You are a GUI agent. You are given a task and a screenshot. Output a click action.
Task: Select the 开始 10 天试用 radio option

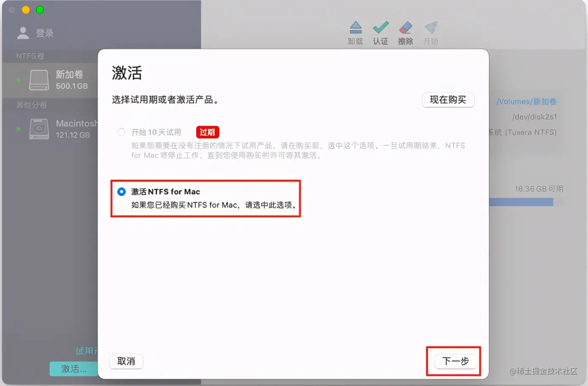(122, 132)
